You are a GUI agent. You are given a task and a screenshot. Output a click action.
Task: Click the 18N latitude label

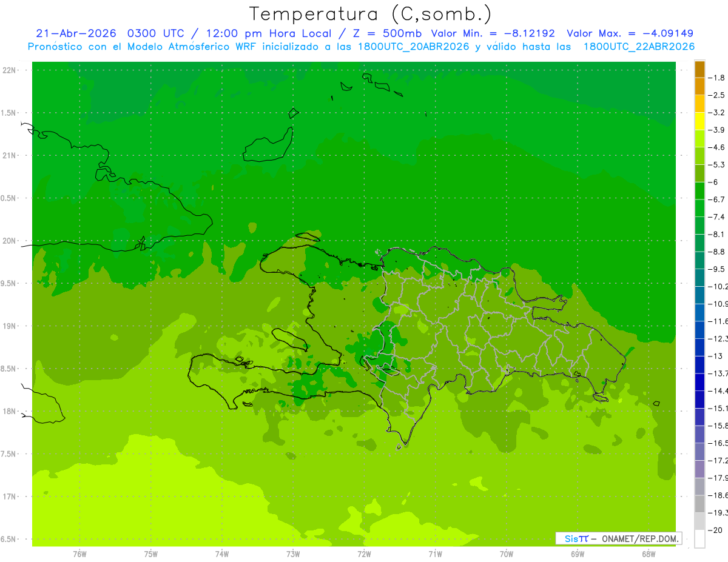tap(10, 412)
